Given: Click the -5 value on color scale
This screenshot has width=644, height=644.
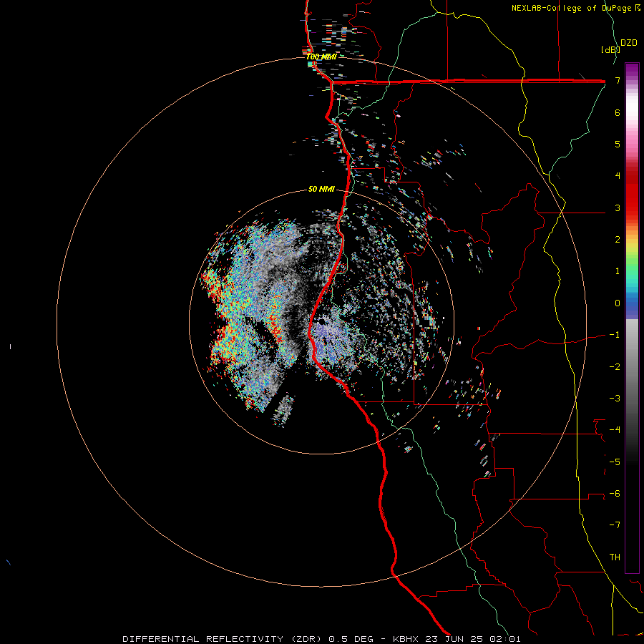Looking at the screenshot, I should click(x=615, y=462).
